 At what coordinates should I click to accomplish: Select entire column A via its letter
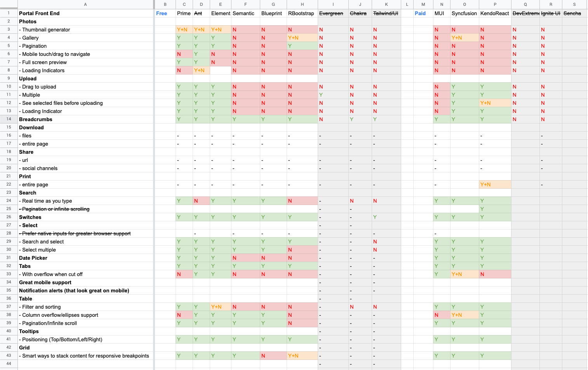tap(85, 4)
